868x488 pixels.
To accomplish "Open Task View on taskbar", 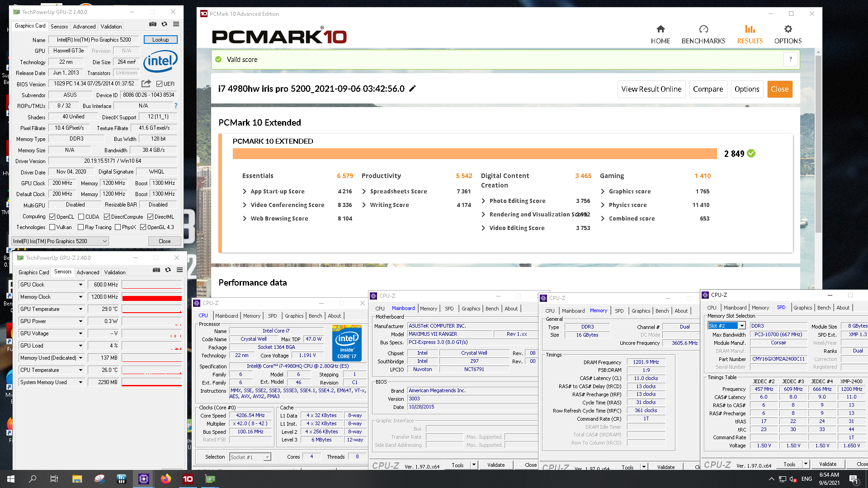I will 54,479.
